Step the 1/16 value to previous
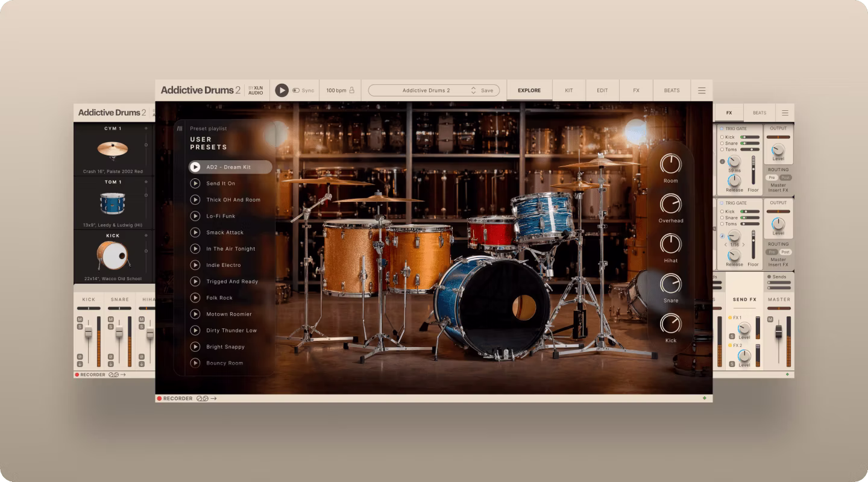Viewport: 868px width, 482px height. pyautogui.click(x=725, y=245)
